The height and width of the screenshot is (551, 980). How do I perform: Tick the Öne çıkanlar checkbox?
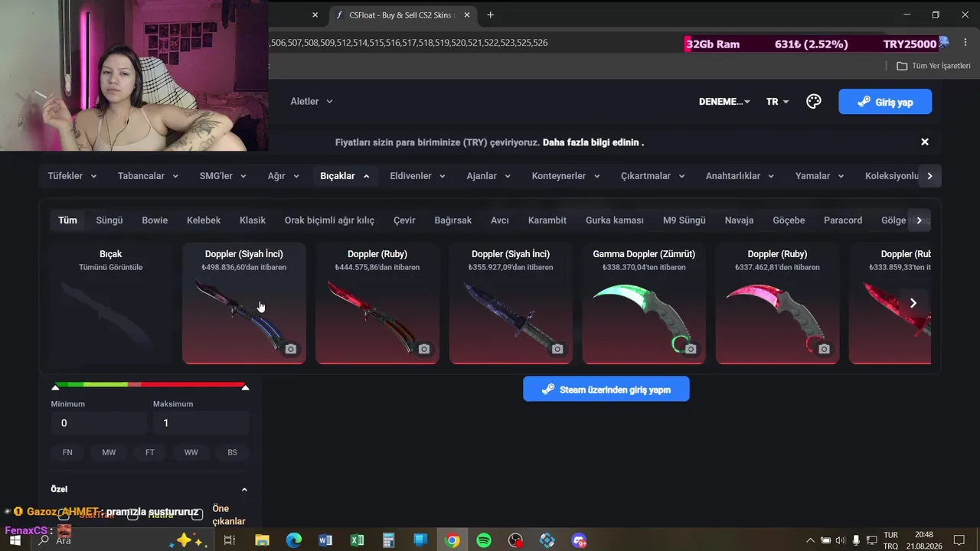[197, 515]
